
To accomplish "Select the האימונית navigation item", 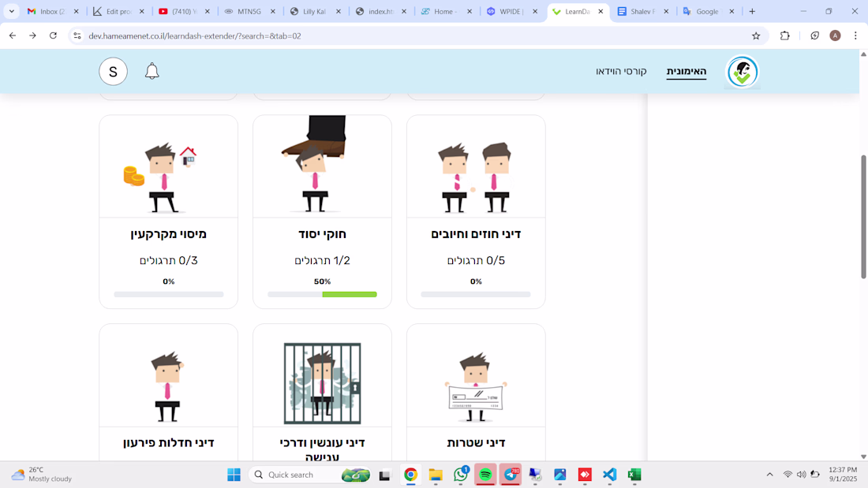I will [687, 72].
